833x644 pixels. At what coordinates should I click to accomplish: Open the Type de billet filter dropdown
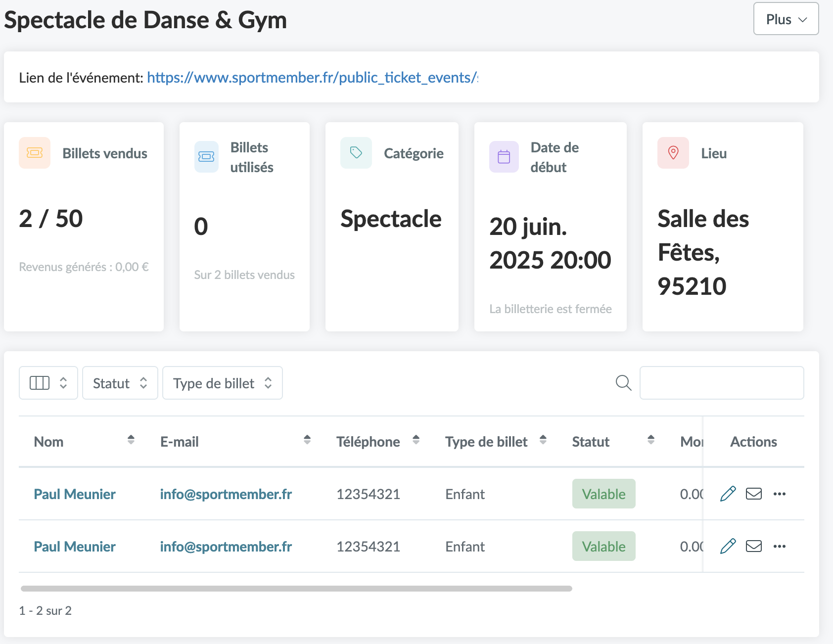[222, 383]
